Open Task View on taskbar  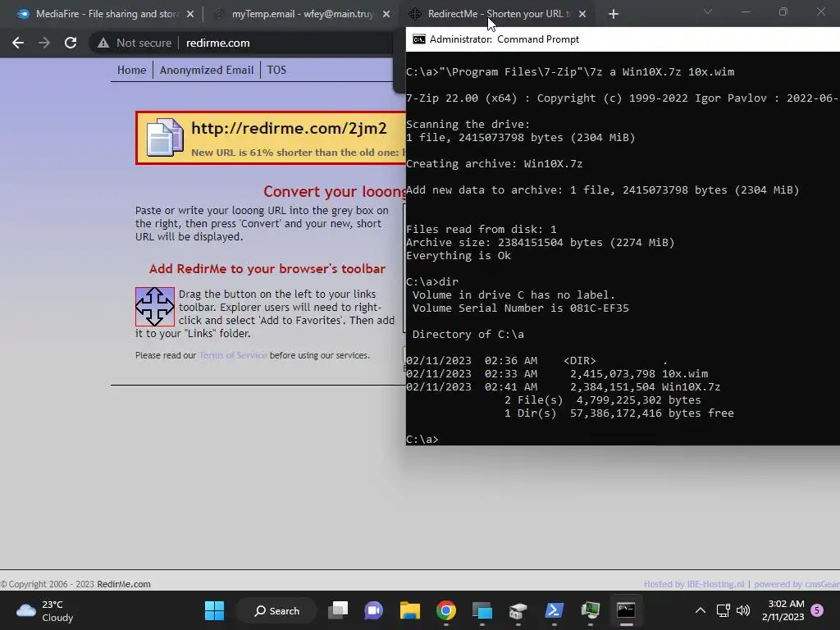tap(338, 610)
